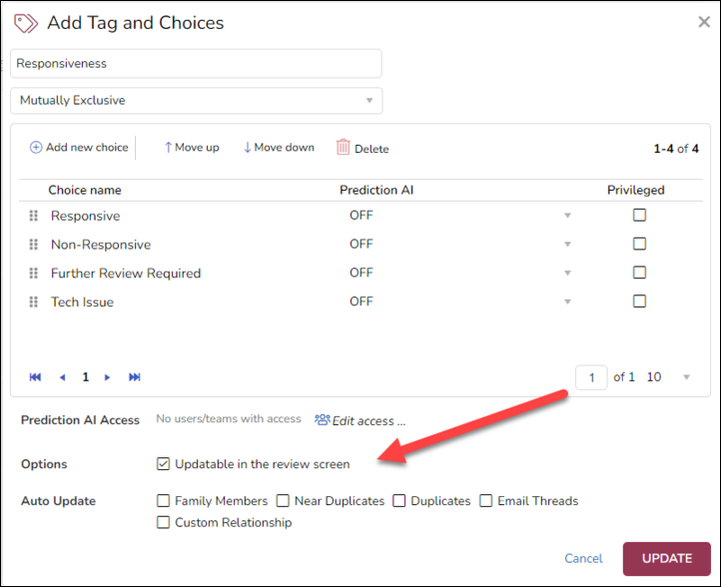Image resolution: width=721 pixels, height=587 pixels.
Task: Click Add new choice
Action: [79, 147]
